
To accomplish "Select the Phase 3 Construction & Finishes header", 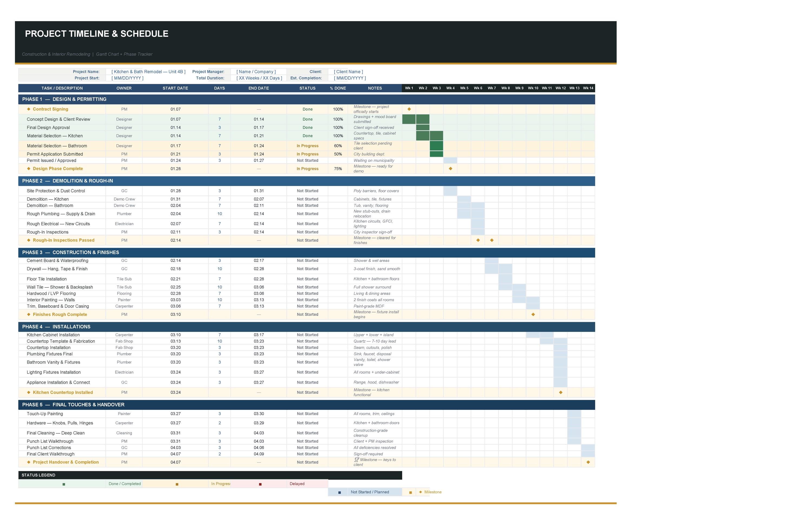I will pos(306,252).
